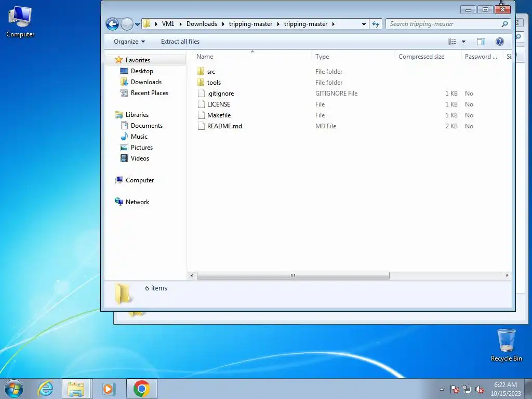Click the horizontal scrollbar right arrow
This screenshot has width=532, height=399.
pyautogui.click(x=507, y=275)
